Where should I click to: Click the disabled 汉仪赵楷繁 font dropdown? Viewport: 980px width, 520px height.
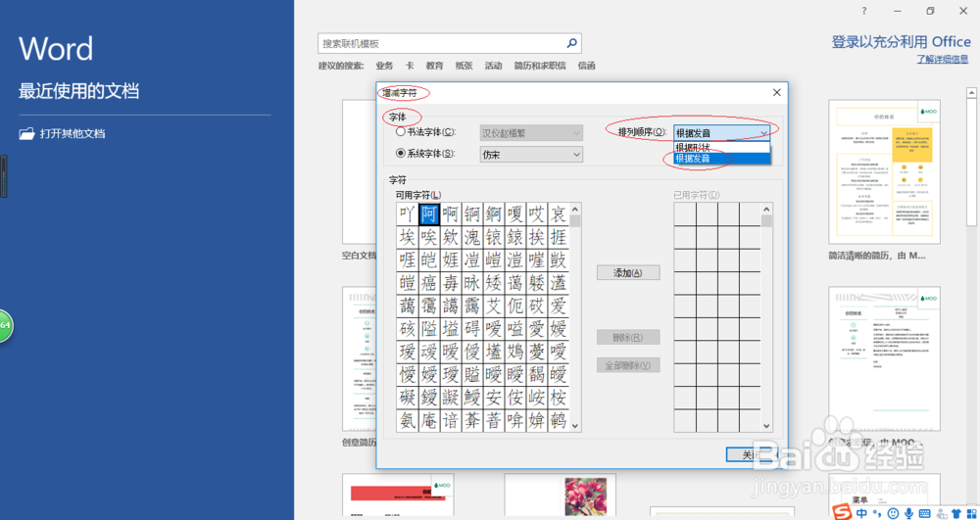coord(531,133)
